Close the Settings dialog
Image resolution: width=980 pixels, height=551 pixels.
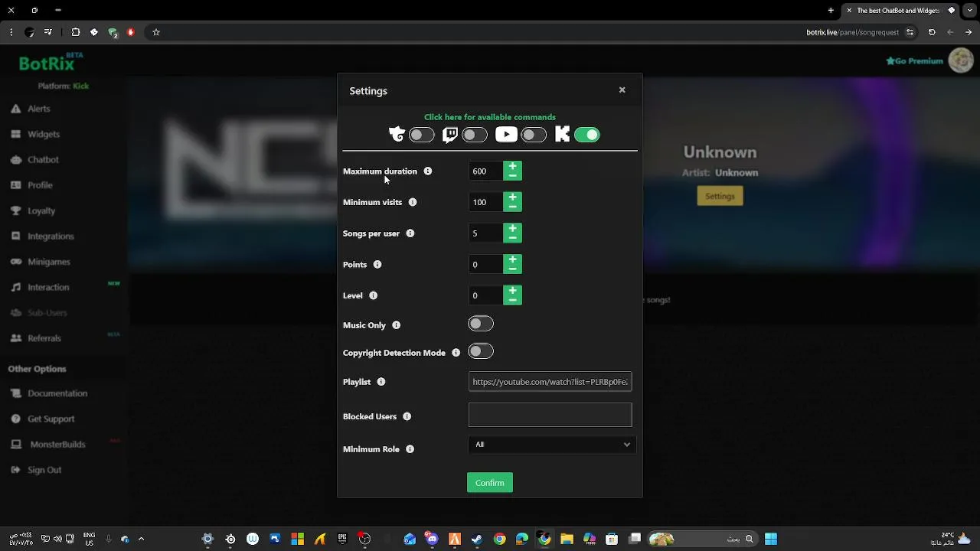pos(622,90)
